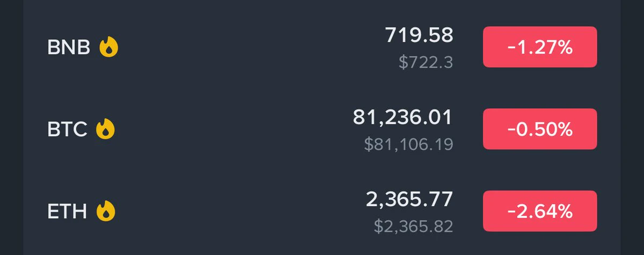The width and height of the screenshot is (644, 255).
Task: Toggle the BNB -1.27% change badge
Action: (540, 47)
